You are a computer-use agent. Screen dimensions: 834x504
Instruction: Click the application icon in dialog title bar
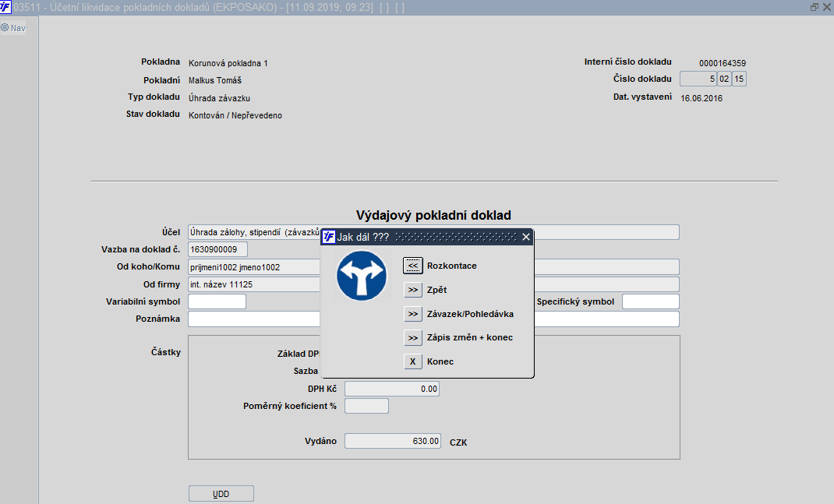329,237
